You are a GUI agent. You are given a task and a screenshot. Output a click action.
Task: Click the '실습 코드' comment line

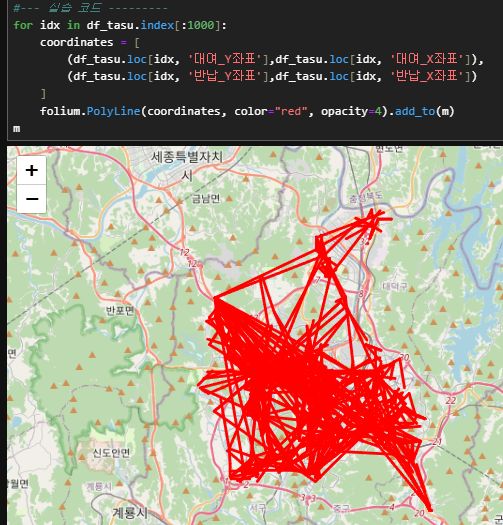(90, 8)
